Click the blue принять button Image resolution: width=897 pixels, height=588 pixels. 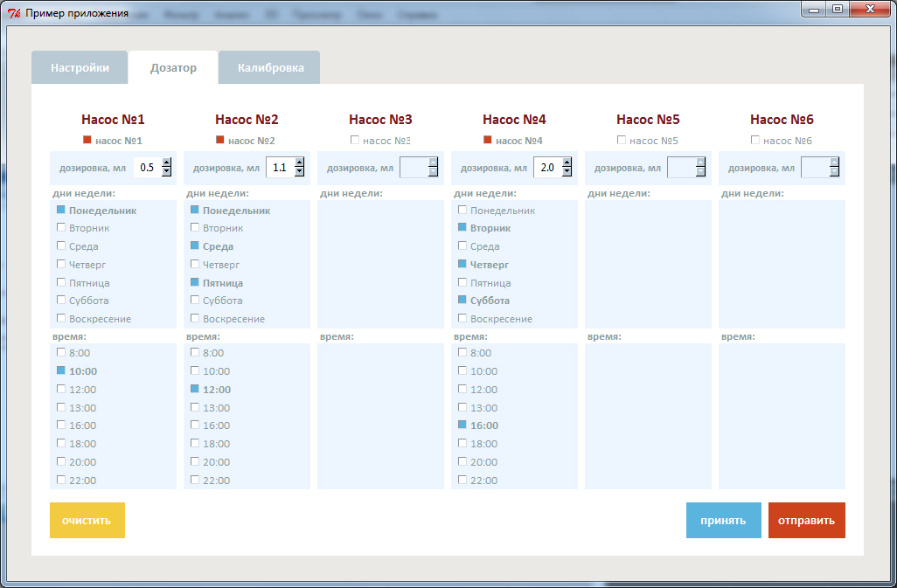[723, 521]
